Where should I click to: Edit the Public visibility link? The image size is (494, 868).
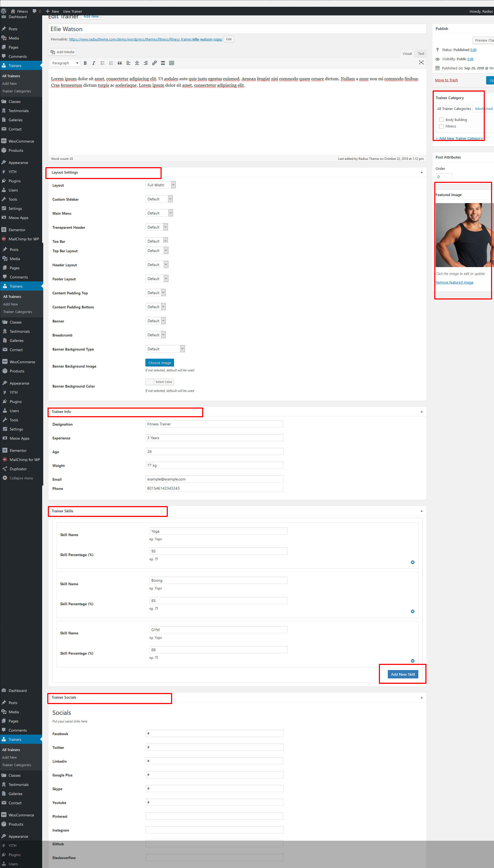[x=470, y=59]
